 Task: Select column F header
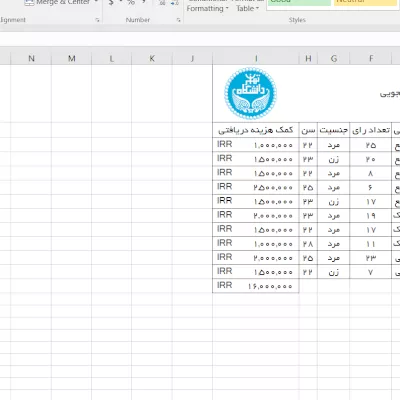(371, 59)
